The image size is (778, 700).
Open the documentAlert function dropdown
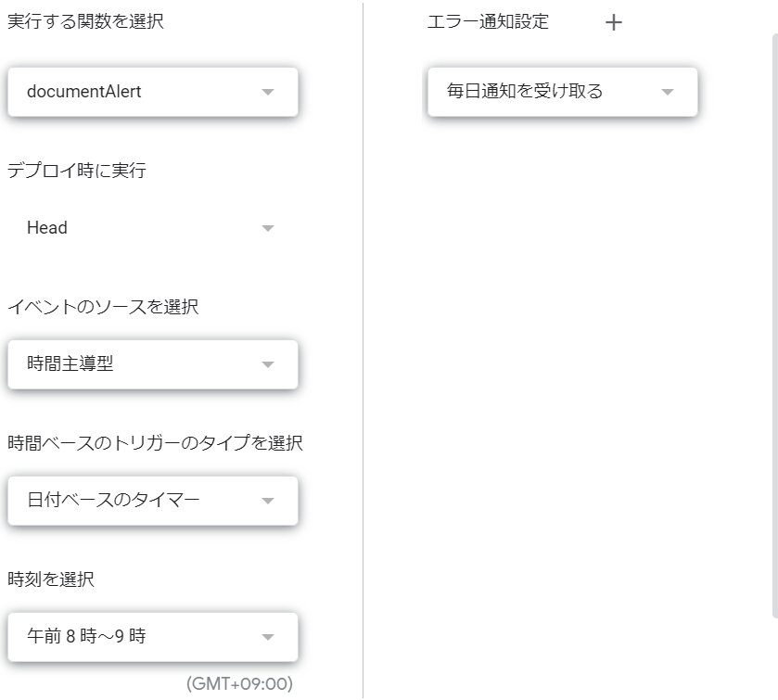click(153, 93)
